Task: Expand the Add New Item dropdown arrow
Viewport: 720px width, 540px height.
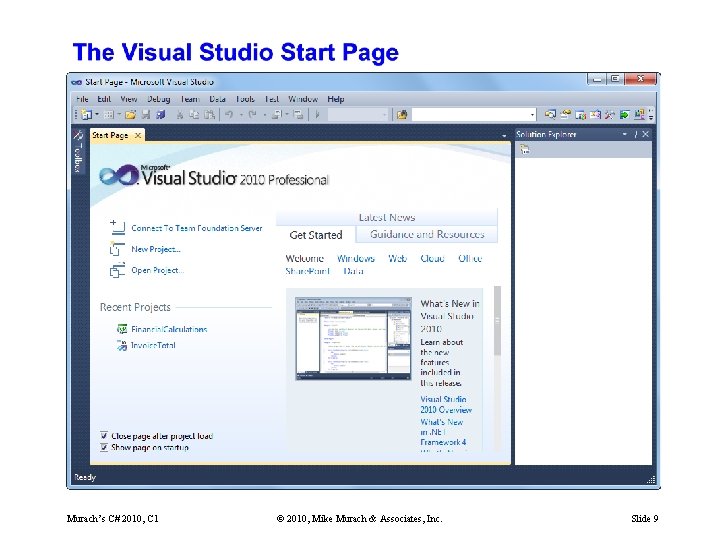Action: pos(119,114)
